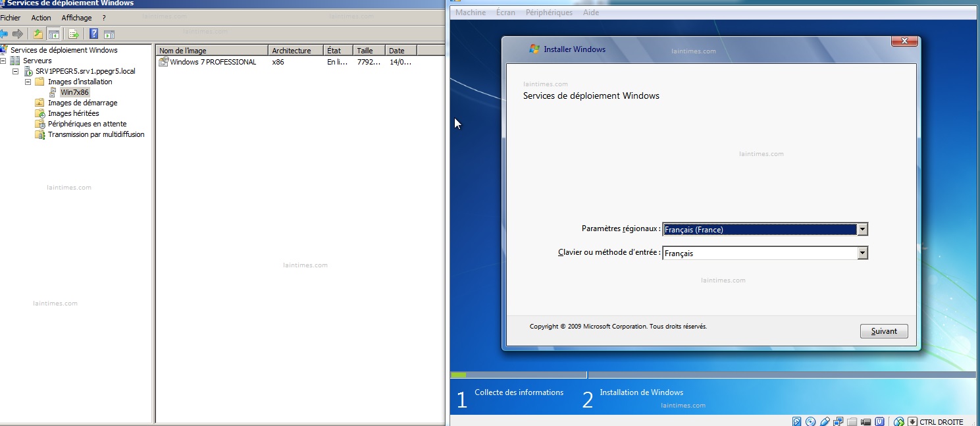Click the '7792...' size cell
This screenshot has width=980, height=426.
368,62
